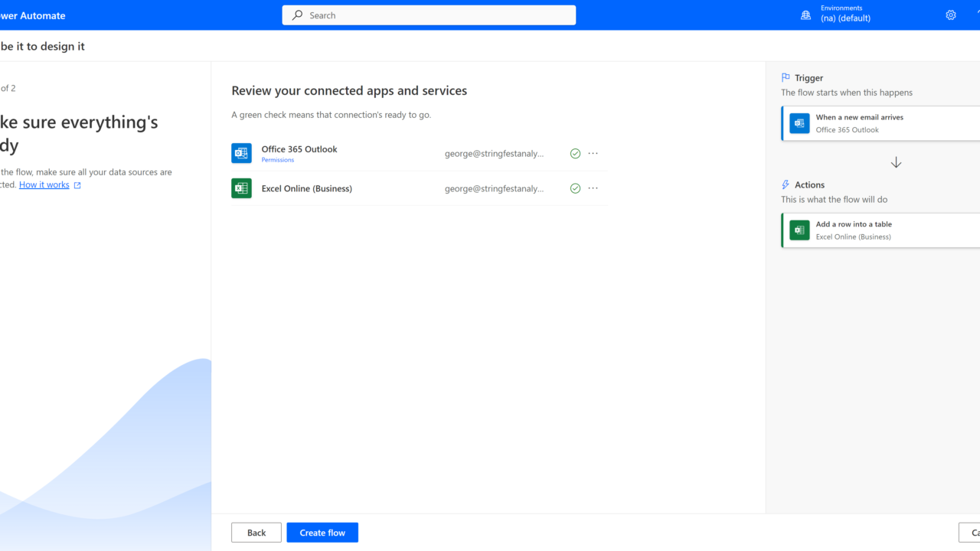
Task: Select the 'When a new email arrives' trigger card
Action: (x=880, y=123)
